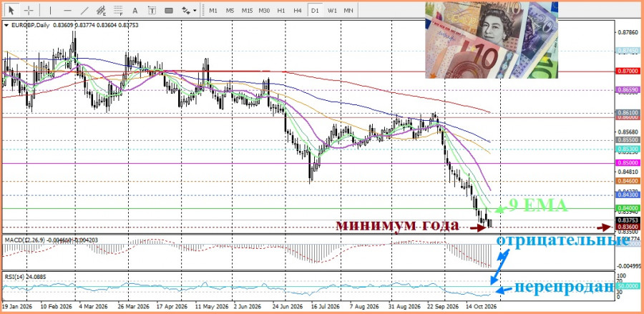Click the blue 0.84300 price label
The height and width of the screenshot is (314, 644).
point(628,195)
